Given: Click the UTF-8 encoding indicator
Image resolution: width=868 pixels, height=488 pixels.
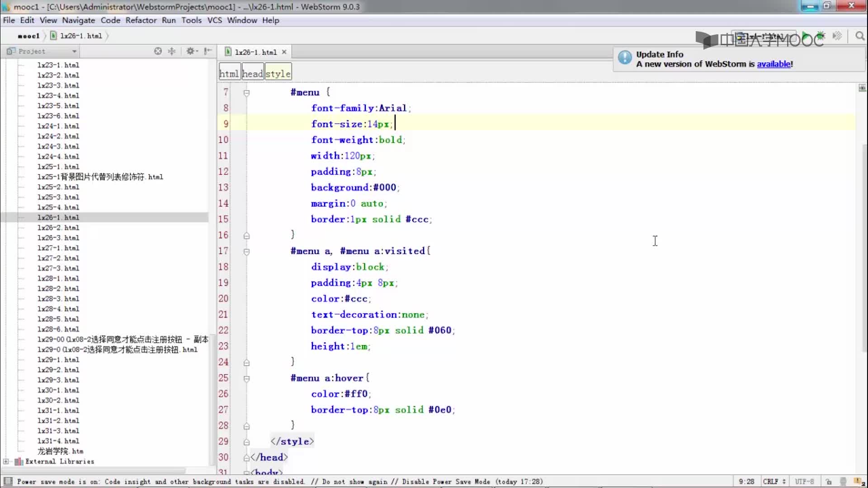Looking at the screenshot, I should (804, 482).
